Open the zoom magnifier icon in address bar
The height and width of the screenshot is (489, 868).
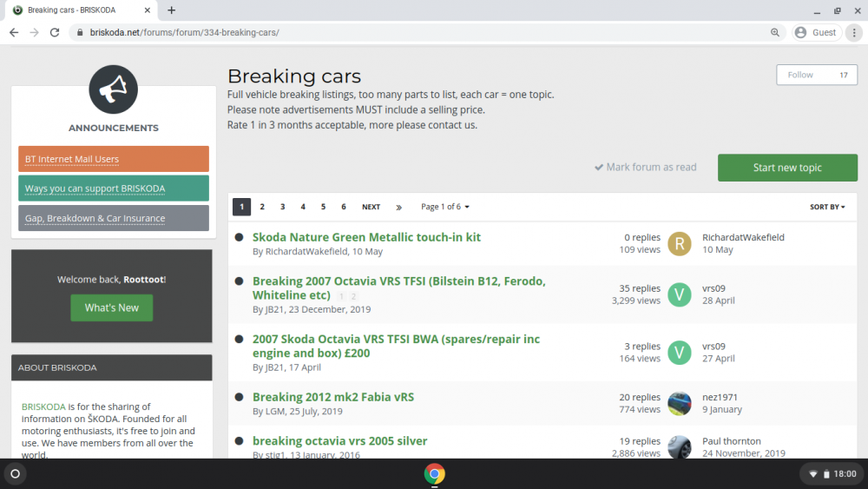(x=775, y=33)
